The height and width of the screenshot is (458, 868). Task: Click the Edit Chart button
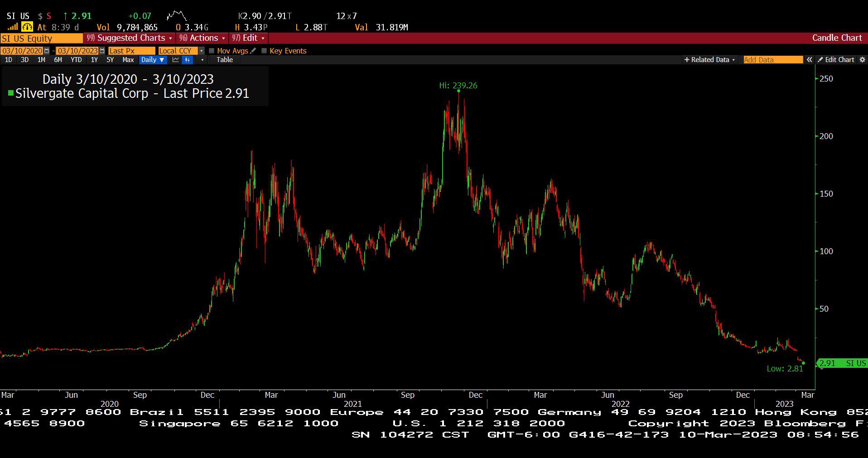coord(836,60)
